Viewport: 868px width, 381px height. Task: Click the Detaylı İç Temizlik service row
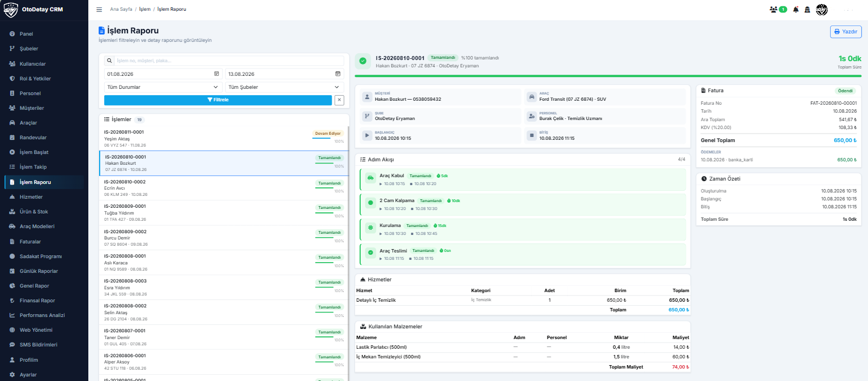523,300
